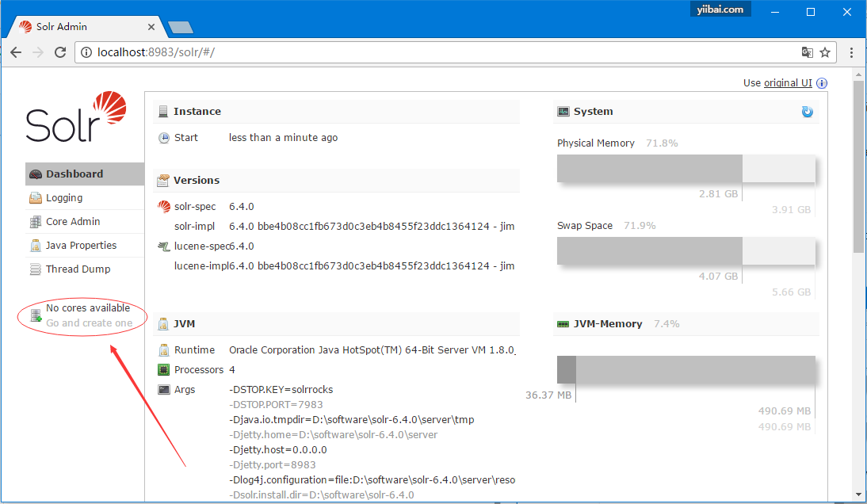Show the Thread Dump page
The image size is (867, 504).
78,269
